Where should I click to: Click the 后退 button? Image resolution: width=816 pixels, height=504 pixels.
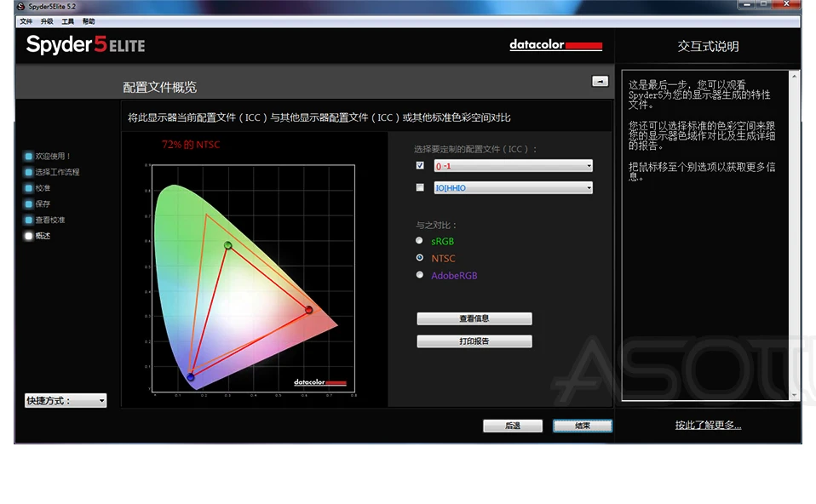pos(513,426)
